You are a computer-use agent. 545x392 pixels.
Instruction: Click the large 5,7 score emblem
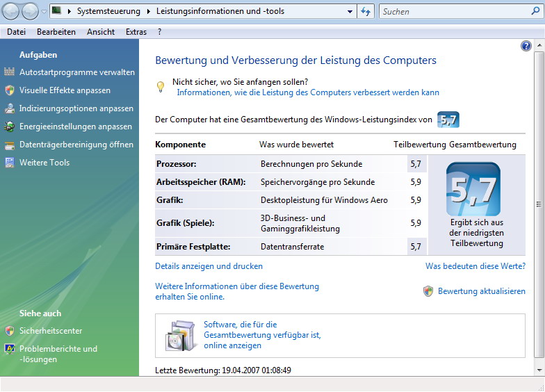point(473,189)
